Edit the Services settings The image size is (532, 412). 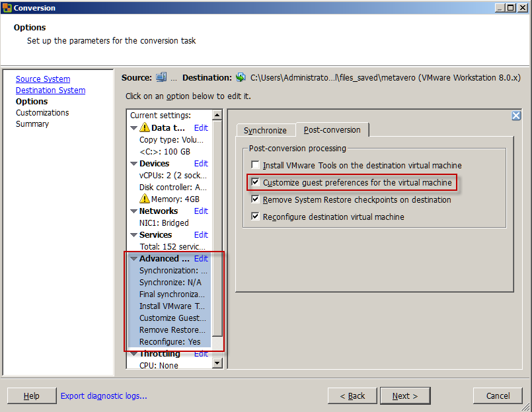(x=201, y=234)
